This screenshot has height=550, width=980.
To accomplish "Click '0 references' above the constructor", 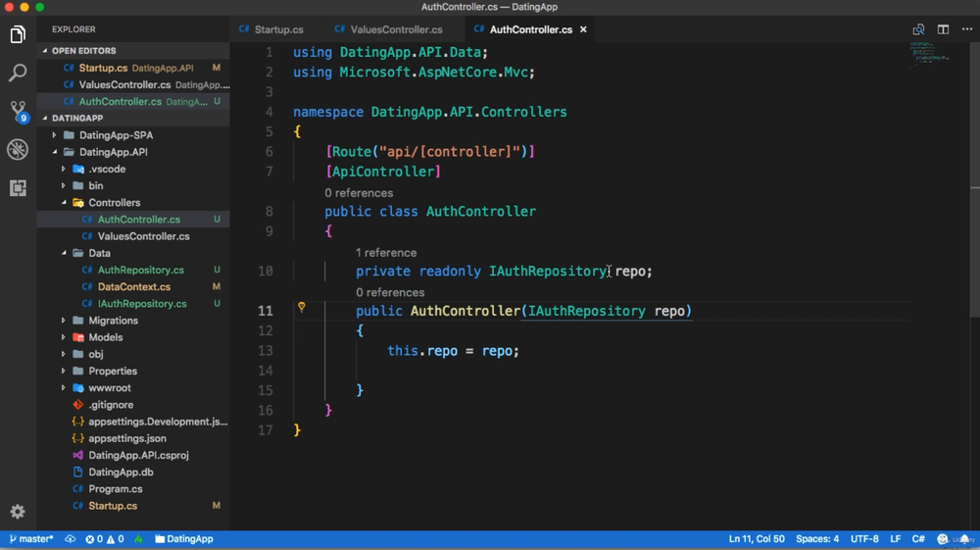I will tap(390, 292).
